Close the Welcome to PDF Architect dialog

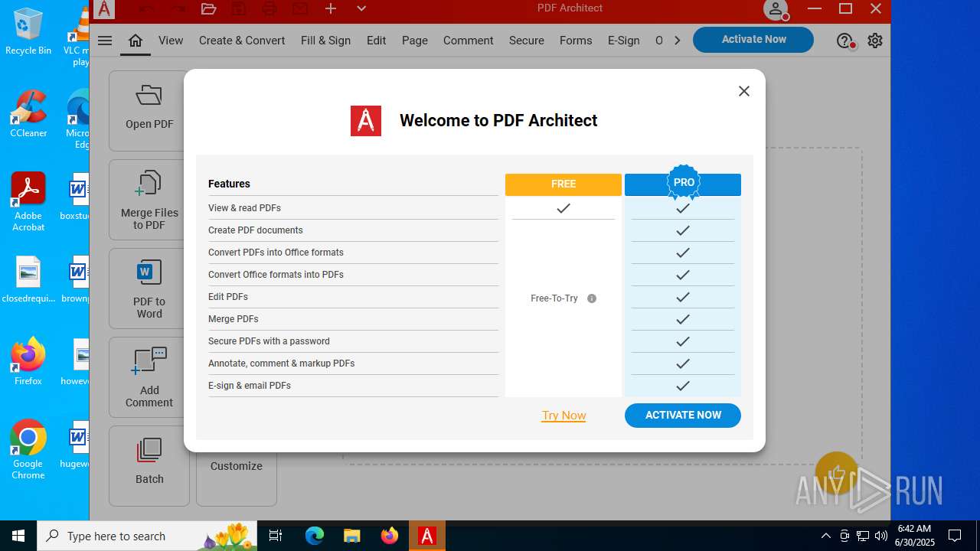pyautogui.click(x=743, y=91)
